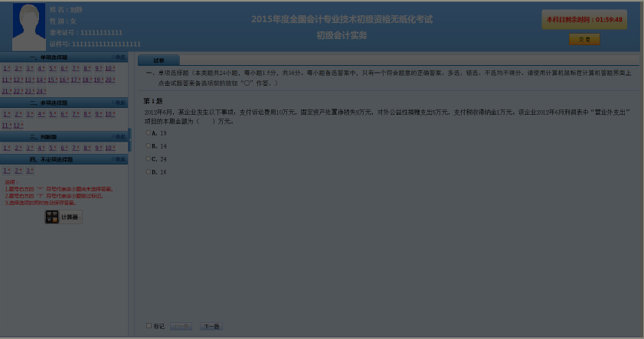Viewport: 644px width, 339px height.
Task: Collapse the 不定项选择题 section with 收起
Action: coord(119,159)
